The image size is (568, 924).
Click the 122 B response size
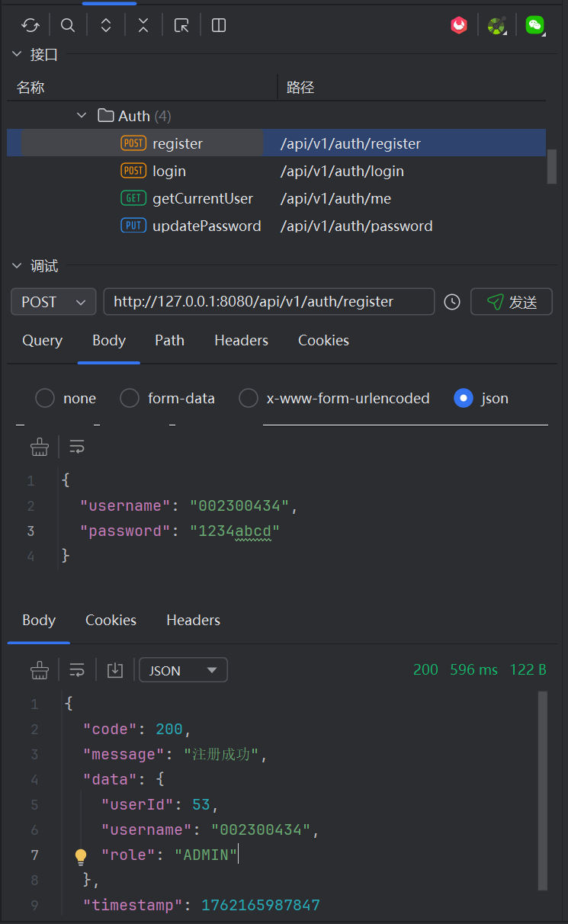pos(528,669)
